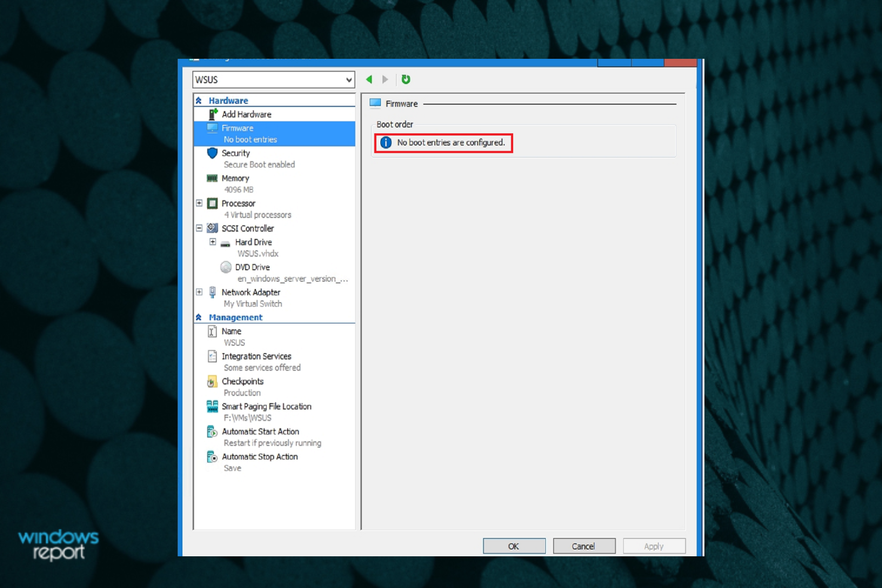
Task: Click the Name text-cursor icon
Action: pyautogui.click(x=212, y=331)
